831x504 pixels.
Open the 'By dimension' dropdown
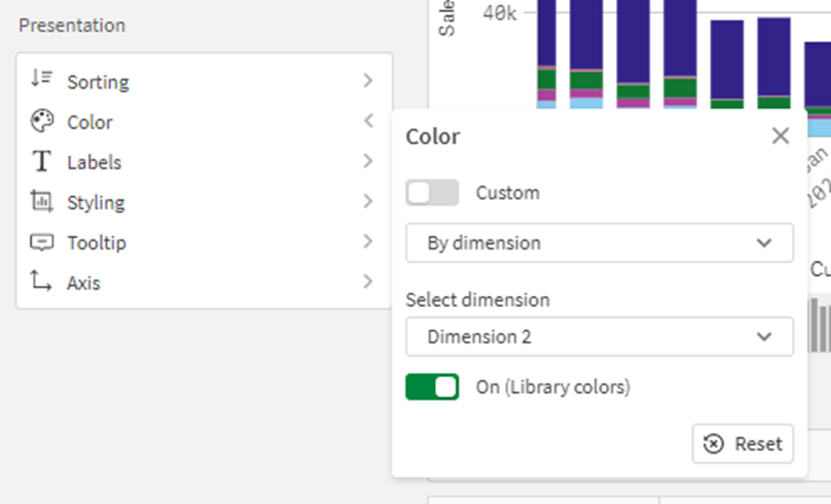[x=600, y=243]
